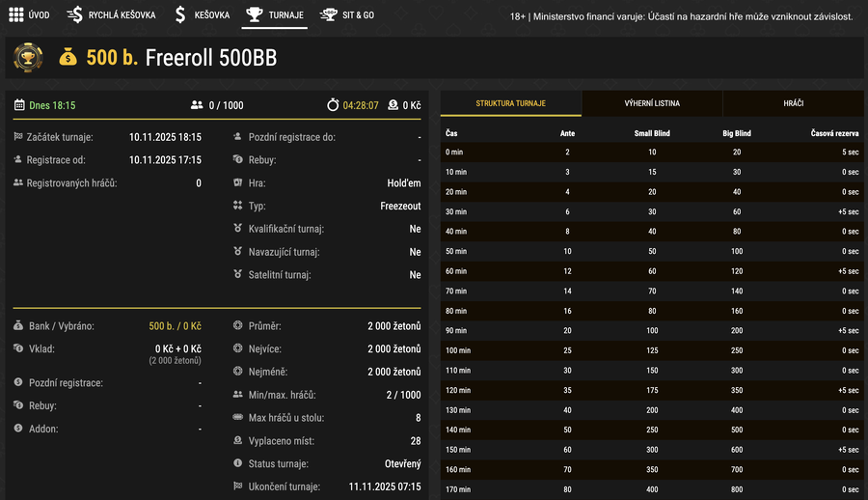Click the Turnaje trophy icon
Screen dimensions: 868x500
point(254,15)
